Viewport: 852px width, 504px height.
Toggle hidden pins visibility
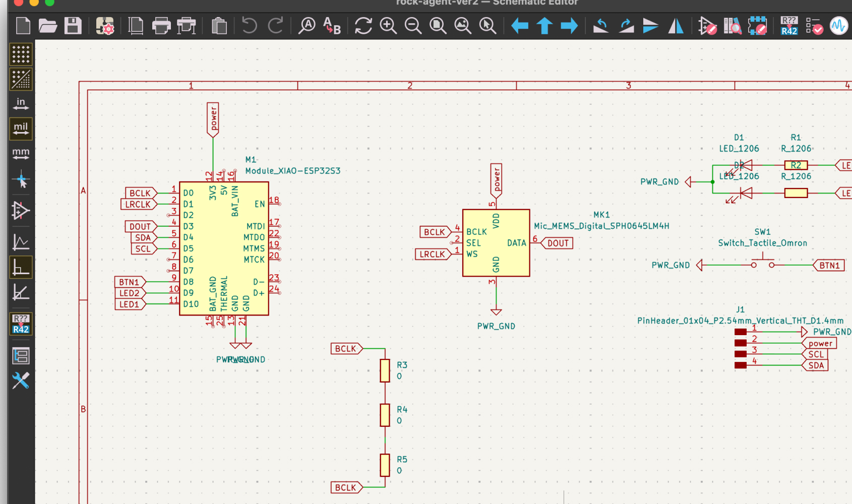[x=21, y=211]
